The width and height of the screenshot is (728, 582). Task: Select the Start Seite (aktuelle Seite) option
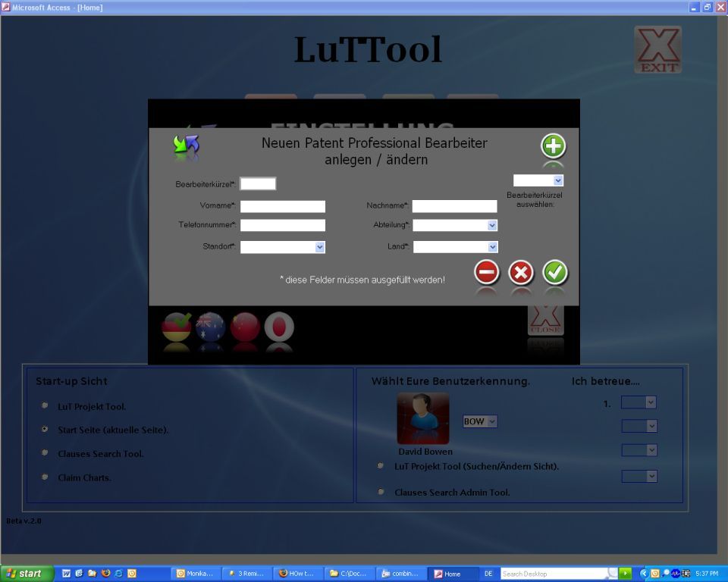45,430
